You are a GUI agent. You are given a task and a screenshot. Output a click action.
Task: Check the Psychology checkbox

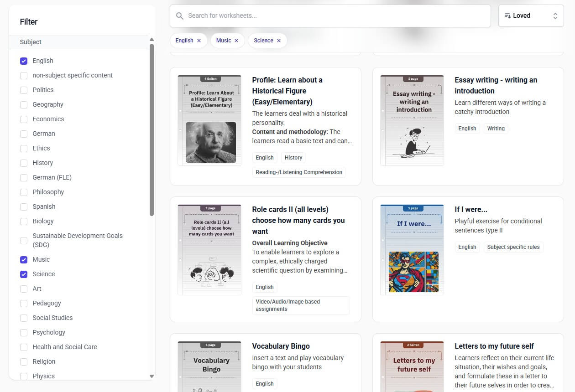pos(24,332)
